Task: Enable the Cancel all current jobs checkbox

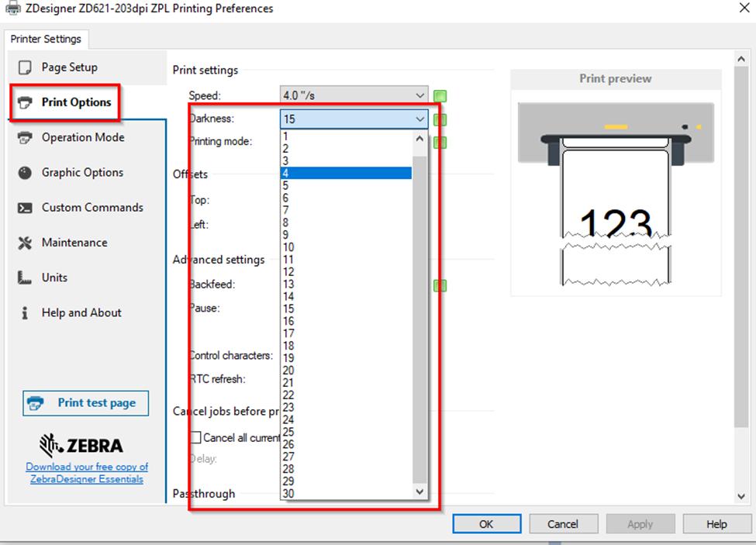Action: (195, 437)
